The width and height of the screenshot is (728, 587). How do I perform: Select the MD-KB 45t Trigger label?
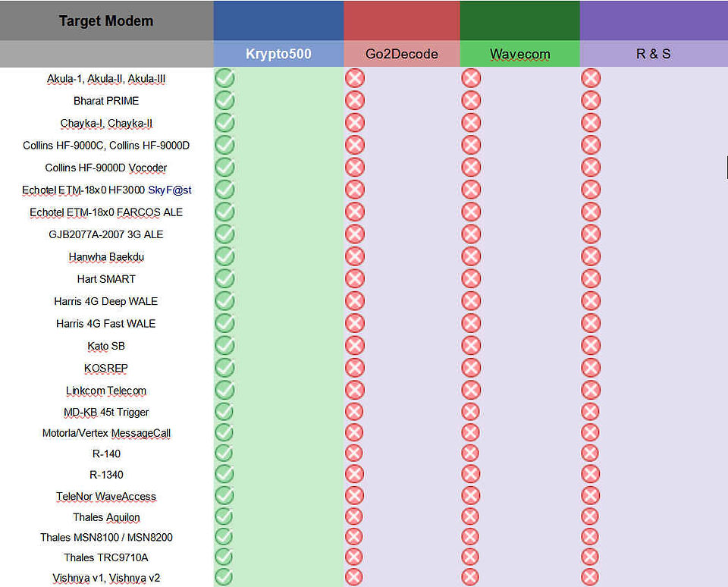[106, 412]
